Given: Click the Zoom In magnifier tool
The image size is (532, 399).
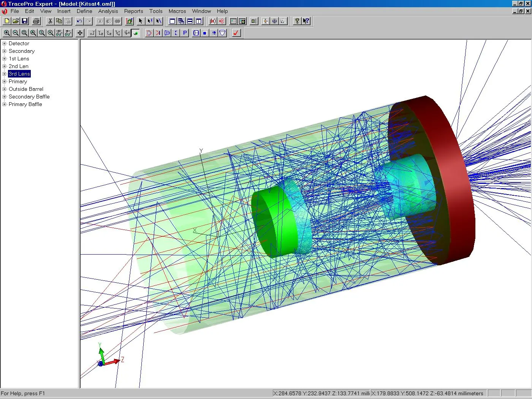Looking at the screenshot, I should (x=7, y=33).
